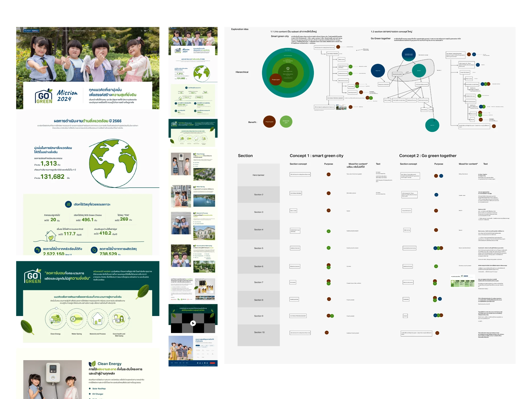Image resolution: width=532 pixels, height=399 pixels.
Task: Expand the โครงการ navbar menu with arrow
Action: click(66, 31)
